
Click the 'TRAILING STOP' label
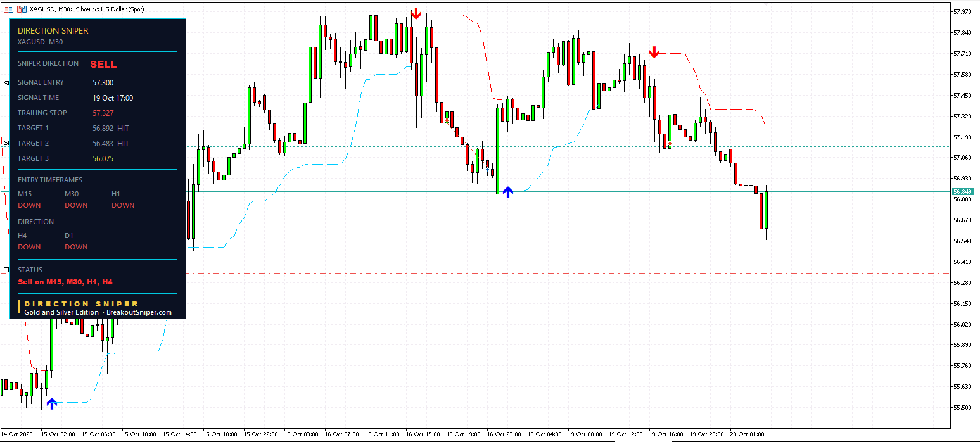click(42, 113)
